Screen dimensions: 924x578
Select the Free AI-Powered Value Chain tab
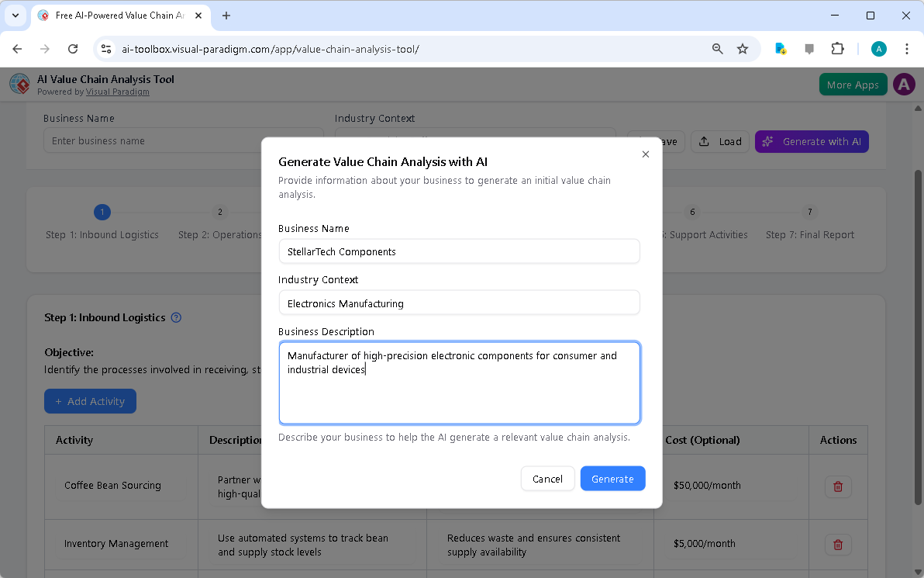click(x=116, y=16)
